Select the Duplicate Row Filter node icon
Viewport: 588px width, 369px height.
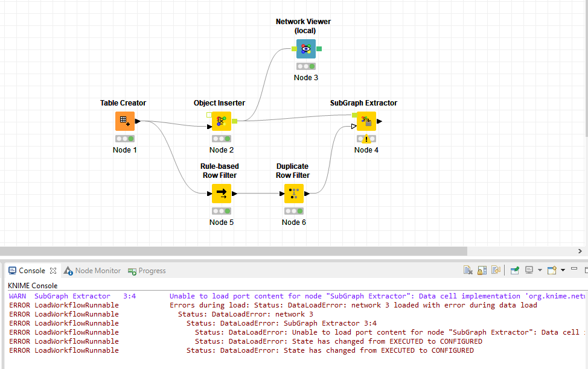294,194
